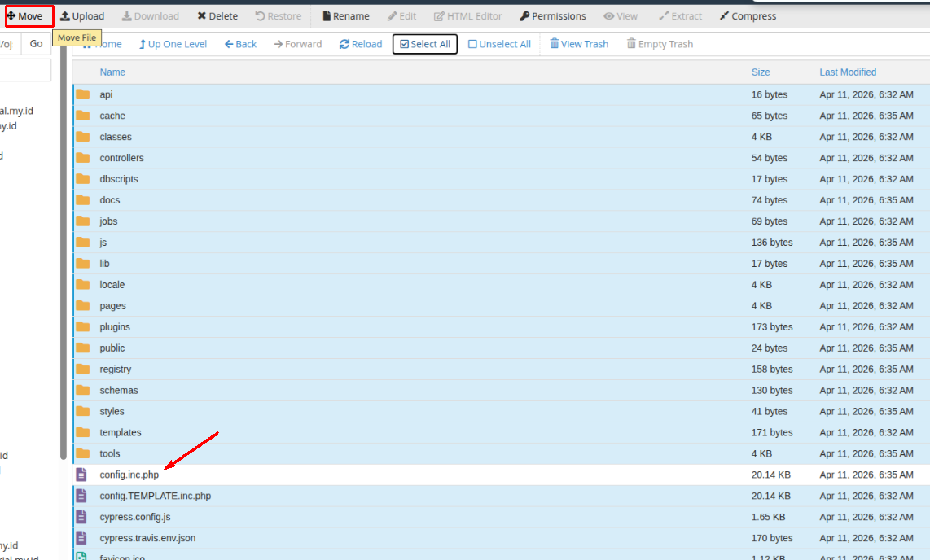Screen dimensions: 930x560
Task: Click the jobs folder icon
Action: click(x=83, y=221)
